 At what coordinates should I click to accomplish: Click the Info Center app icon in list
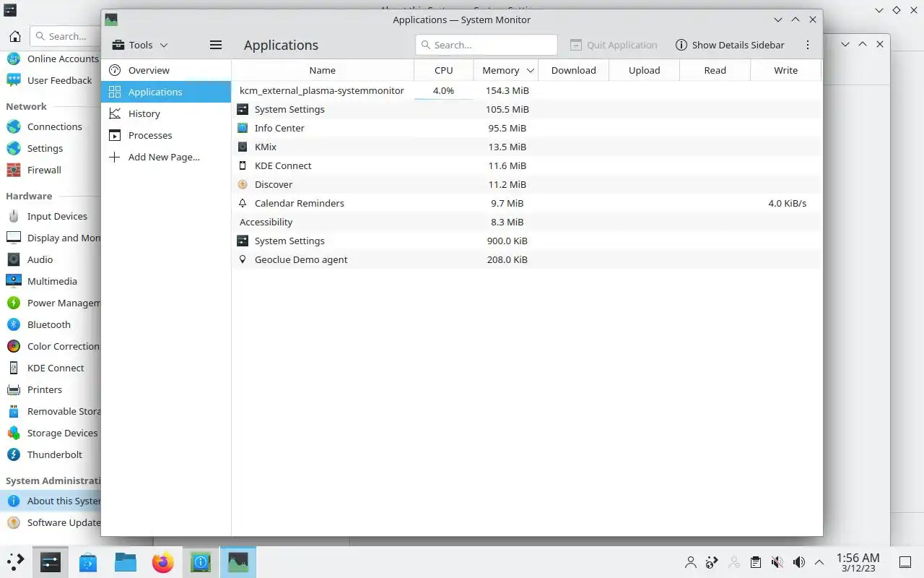pos(243,128)
